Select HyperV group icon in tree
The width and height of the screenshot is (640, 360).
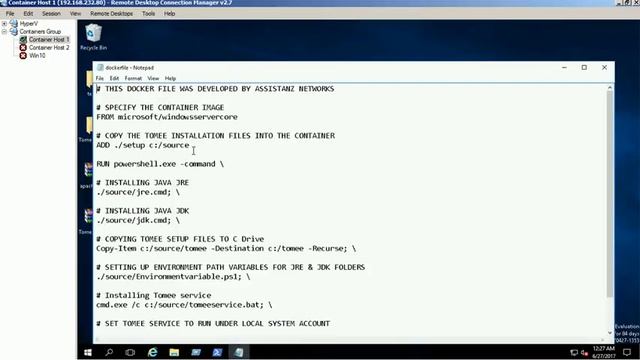coord(13,24)
